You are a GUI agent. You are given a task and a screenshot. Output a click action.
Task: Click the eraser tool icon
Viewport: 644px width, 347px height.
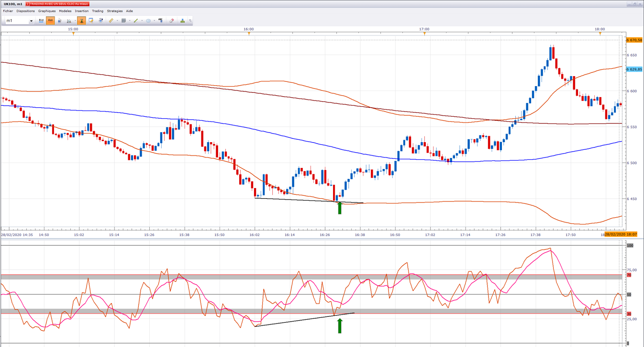(x=172, y=21)
